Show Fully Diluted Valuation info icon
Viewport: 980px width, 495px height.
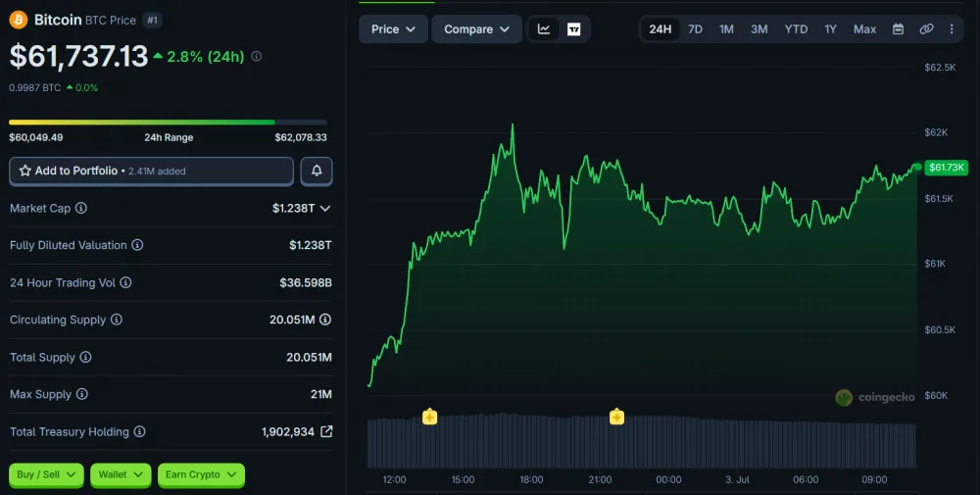137,245
